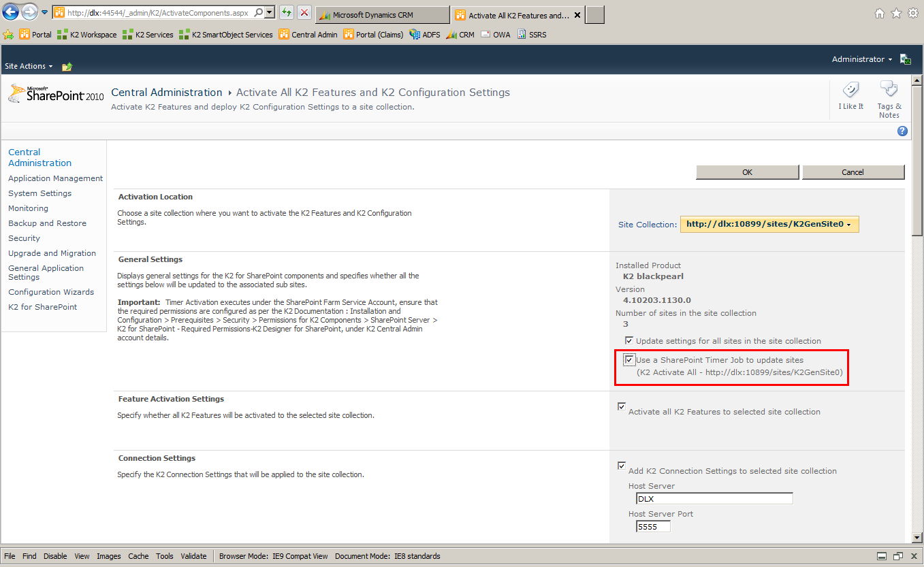The image size is (924, 567).
Task: Refresh the page with the green arrows icon
Action: coord(287,12)
